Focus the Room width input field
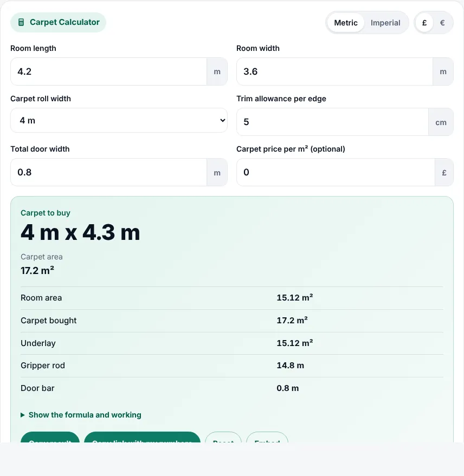This screenshot has width=464, height=476. [x=334, y=71]
